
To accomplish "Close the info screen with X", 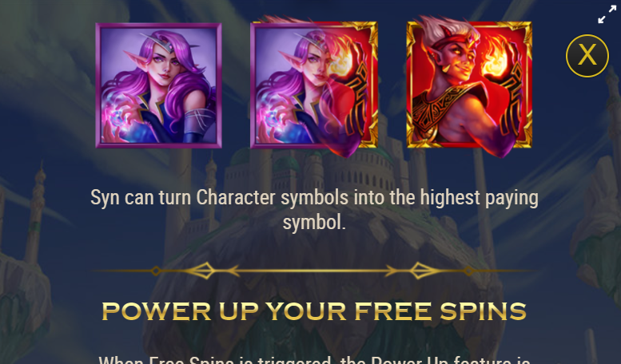I will [587, 55].
